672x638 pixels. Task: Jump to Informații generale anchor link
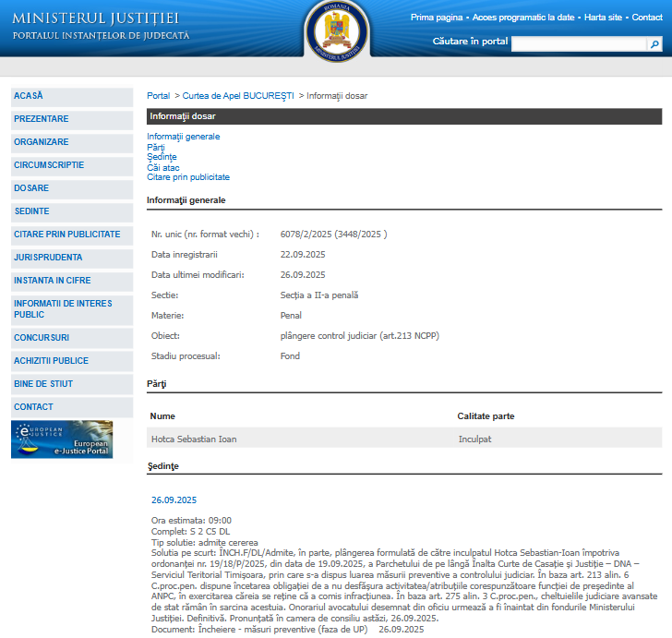pos(184,137)
